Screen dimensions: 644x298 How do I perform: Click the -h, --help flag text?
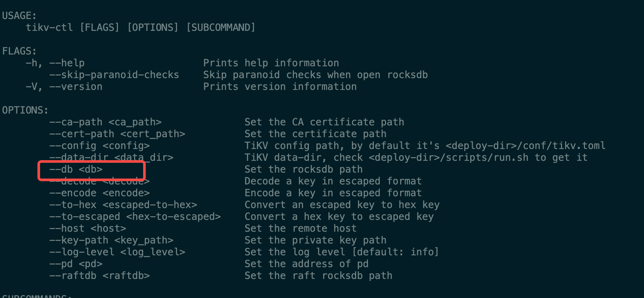(x=55, y=63)
